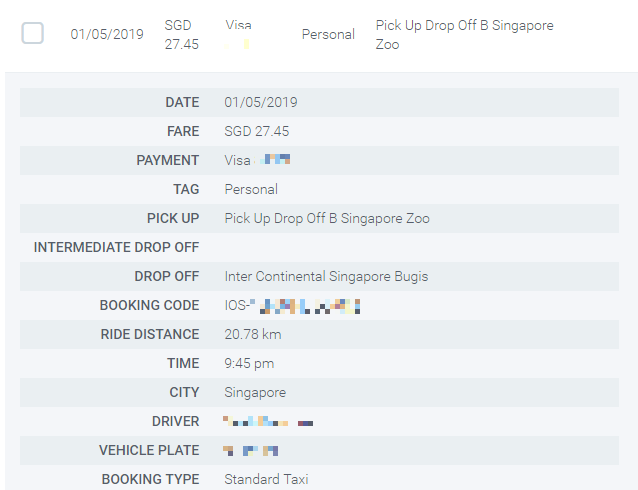This screenshot has height=490, width=638.
Task: Select the Personal tag in the summary row
Action: coord(328,34)
